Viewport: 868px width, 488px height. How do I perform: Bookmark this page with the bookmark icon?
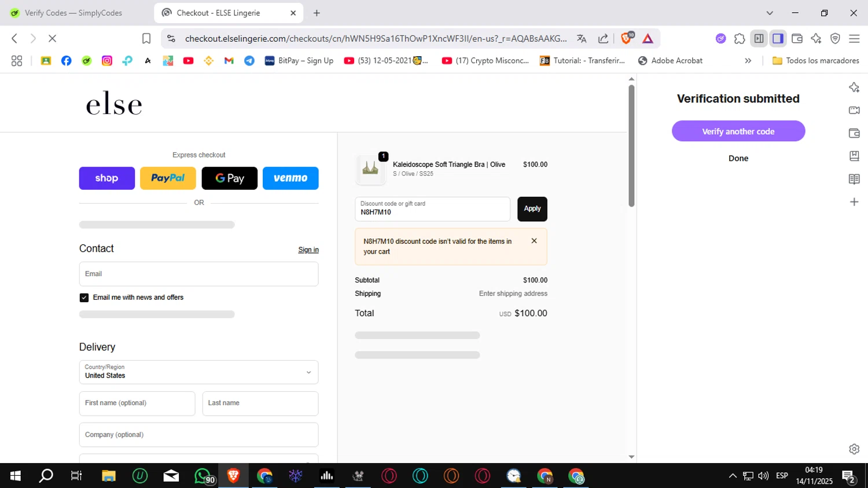click(x=146, y=38)
